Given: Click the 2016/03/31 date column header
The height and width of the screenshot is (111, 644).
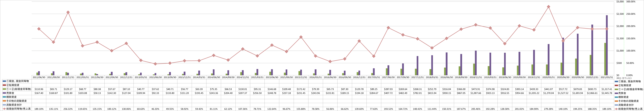Looking at the screenshot, I should click(316, 77).
